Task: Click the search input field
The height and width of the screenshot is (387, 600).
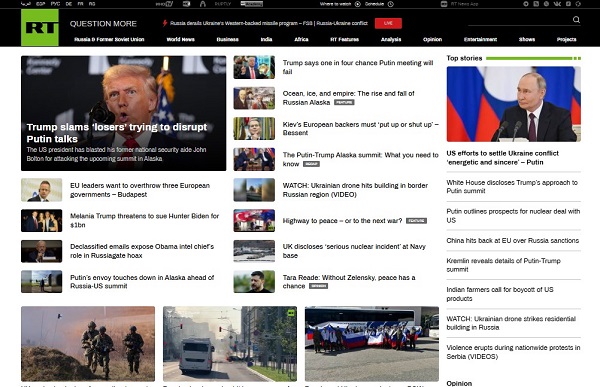Action: coord(519,20)
